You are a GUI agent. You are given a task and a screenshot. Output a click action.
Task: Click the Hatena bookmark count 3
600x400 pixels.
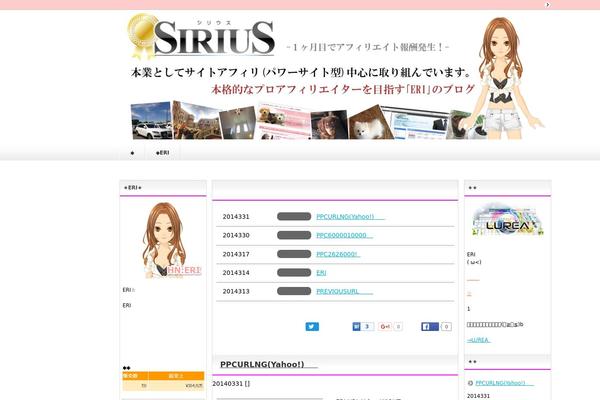(367, 327)
